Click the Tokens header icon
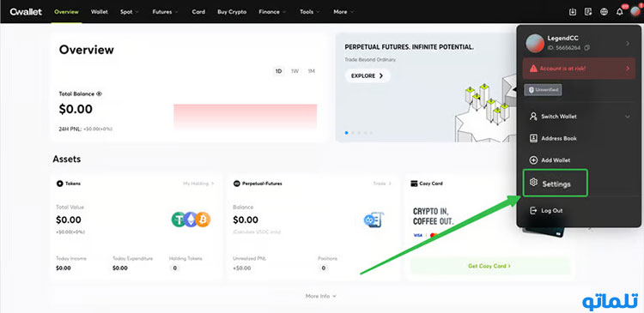Screen dimensions: 644x313 coord(59,184)
